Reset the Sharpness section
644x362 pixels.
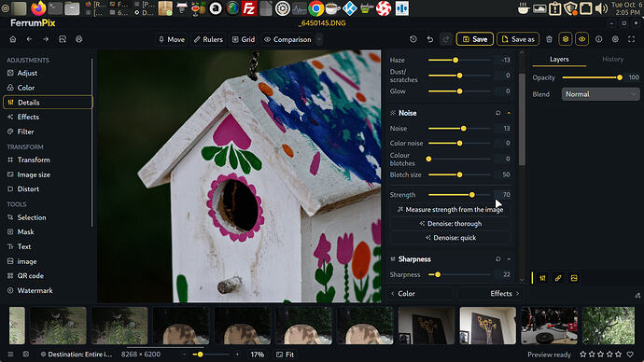click(498, 259)
